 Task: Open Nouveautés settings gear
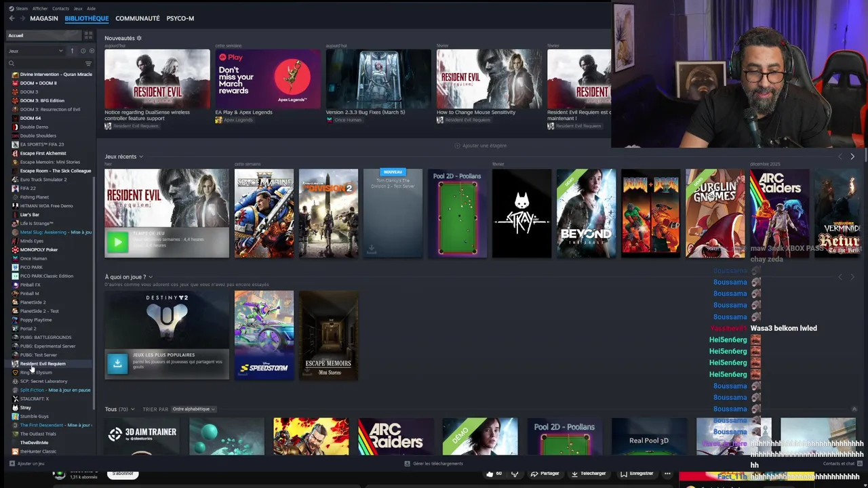tap(139, 38)
